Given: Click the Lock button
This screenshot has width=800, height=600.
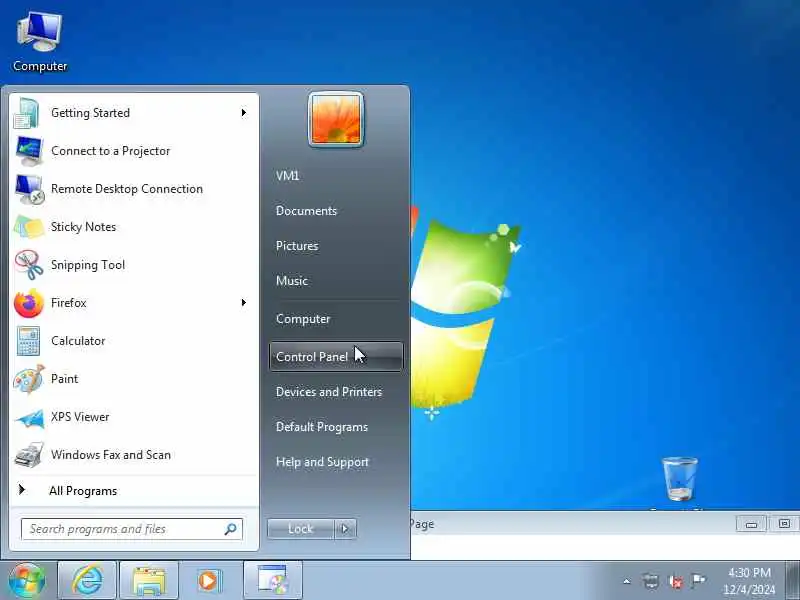Looking at the screenshot, I should click(301, 529).
